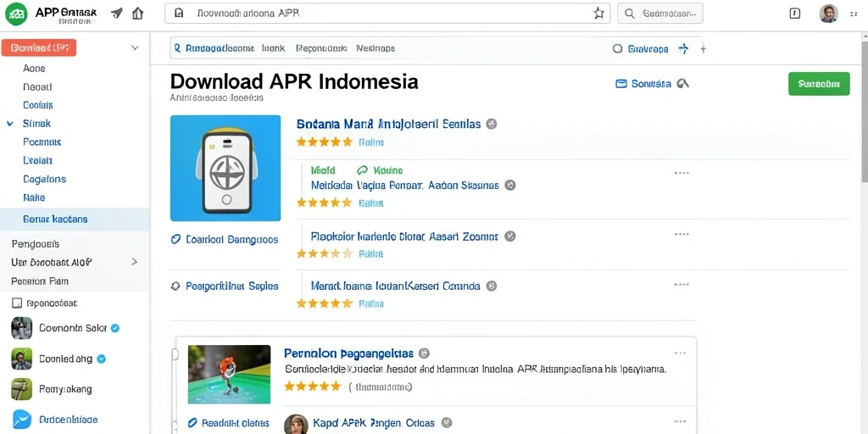Open Aope in sidebar

34,69
